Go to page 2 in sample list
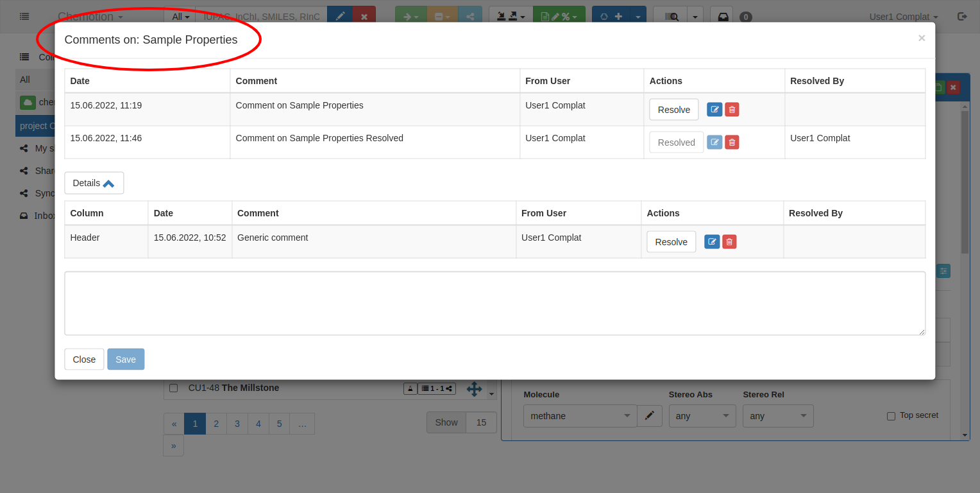 click(x=216, y=424)
